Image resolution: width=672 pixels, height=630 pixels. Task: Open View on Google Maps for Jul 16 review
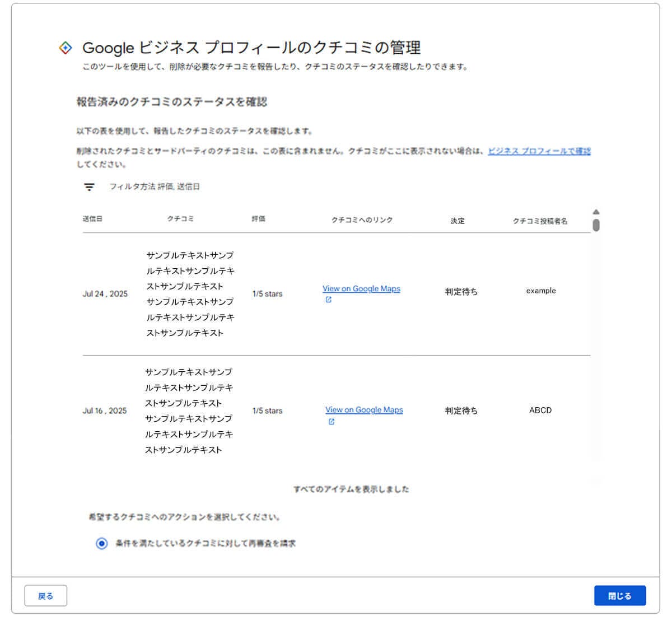pos(364,410)
